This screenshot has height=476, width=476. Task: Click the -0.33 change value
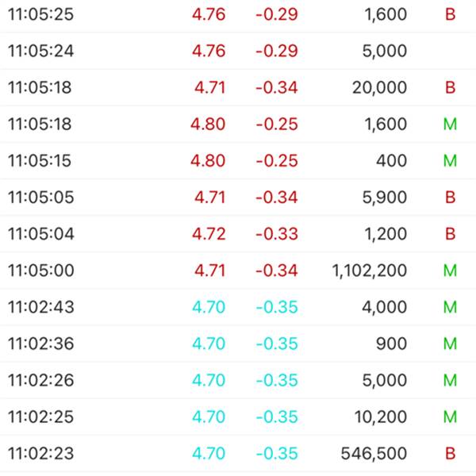pyautogui.click(x=277, y=234)
